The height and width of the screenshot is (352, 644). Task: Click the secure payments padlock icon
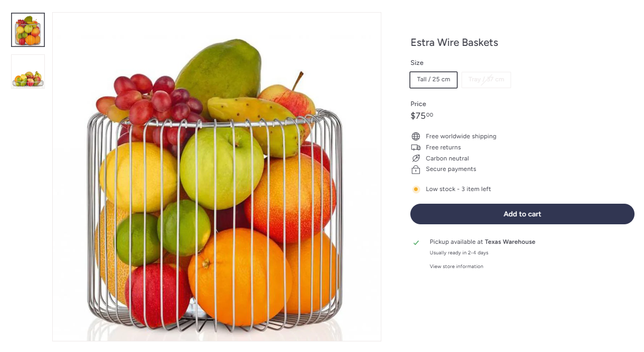416,169
